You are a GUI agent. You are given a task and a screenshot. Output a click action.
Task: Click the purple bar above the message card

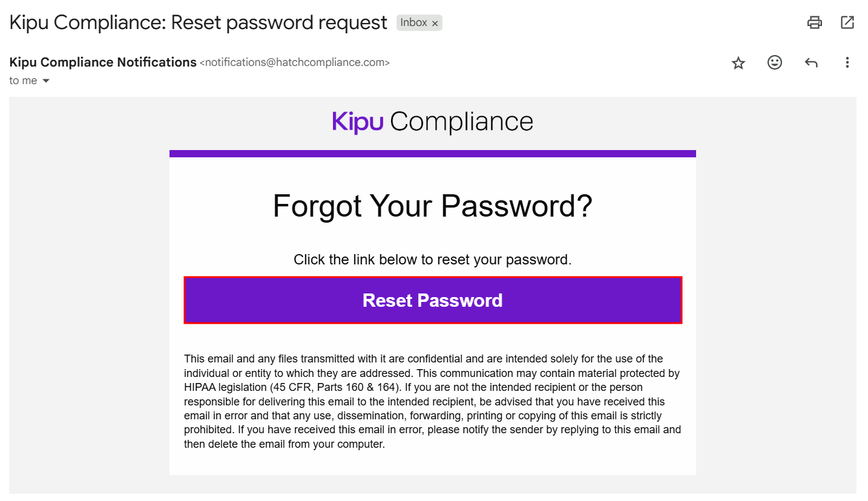point(433,154)
